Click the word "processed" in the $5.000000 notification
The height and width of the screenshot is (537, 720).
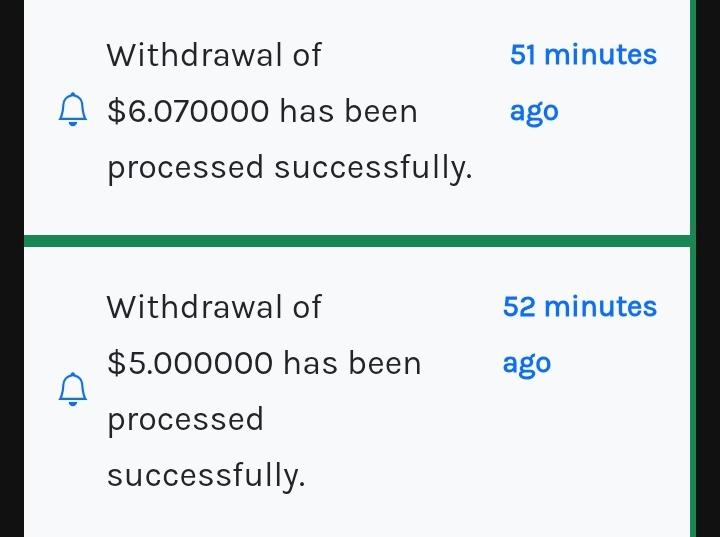[185, 420]
